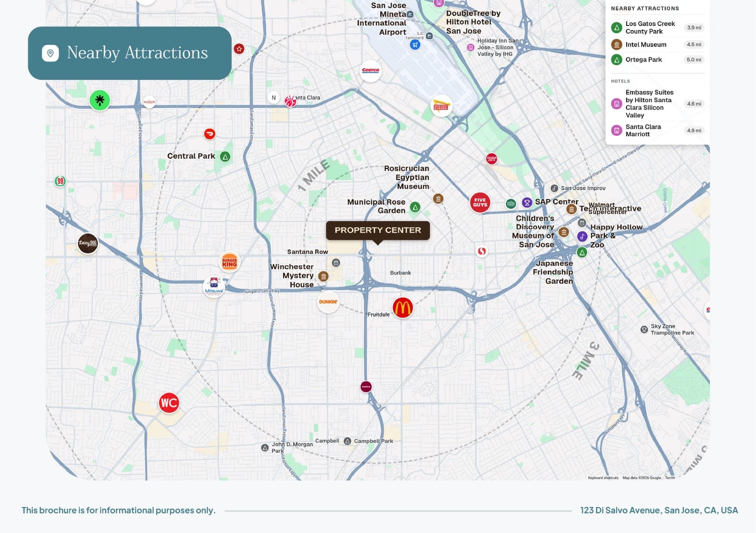Click the Walmart Supercenter store icon
Image resolution: width=756 pixels, height=533 pixels.
[x=582, y=223]
